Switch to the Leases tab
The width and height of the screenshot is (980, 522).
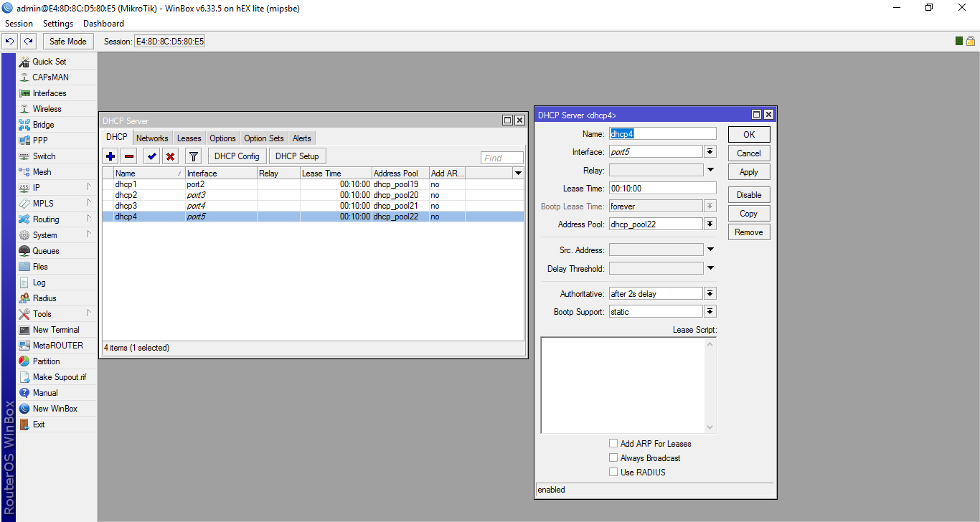tap(189, 138)
